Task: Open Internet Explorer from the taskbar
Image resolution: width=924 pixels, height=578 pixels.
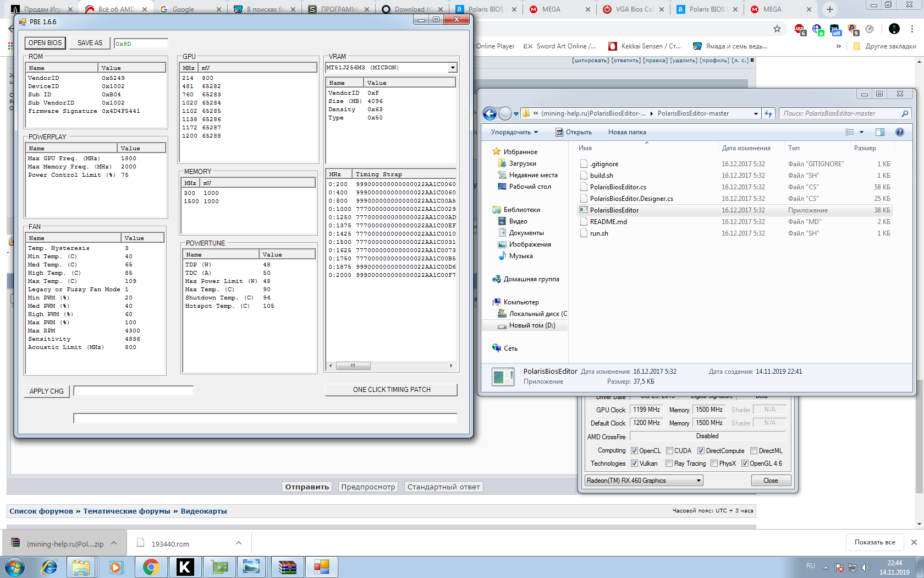Action: coord(50,567)
